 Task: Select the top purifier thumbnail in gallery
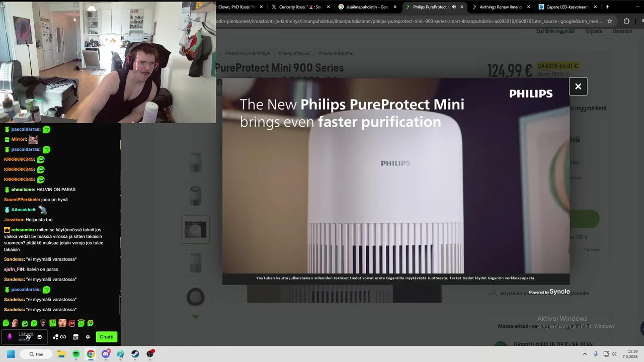tap(195, 163)
